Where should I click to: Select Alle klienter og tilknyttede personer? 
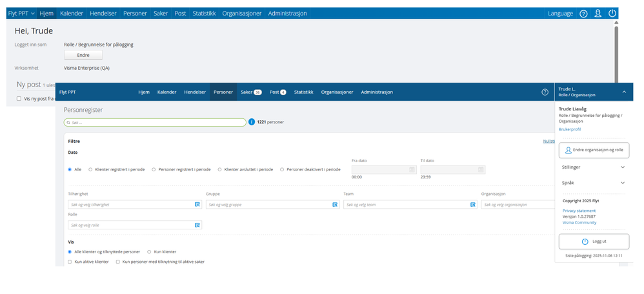[70, 251]
